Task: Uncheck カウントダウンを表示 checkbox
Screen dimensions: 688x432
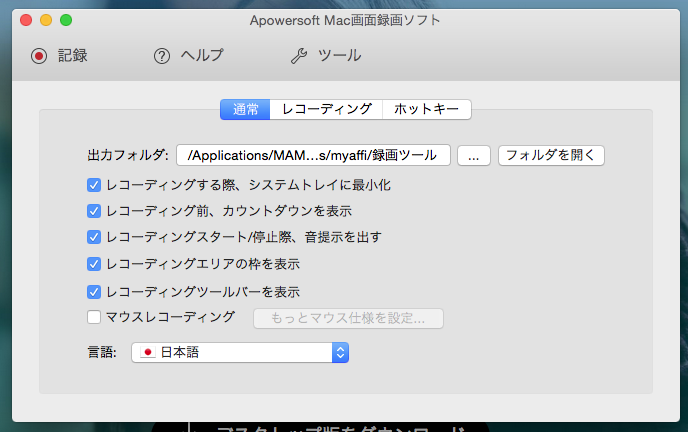Action: (x=94, y=211)
